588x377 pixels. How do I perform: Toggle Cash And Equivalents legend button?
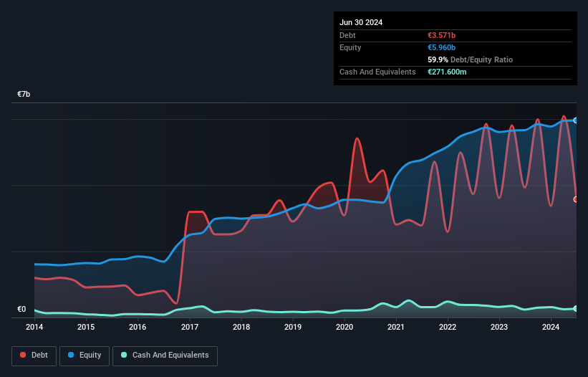point(165,355)
